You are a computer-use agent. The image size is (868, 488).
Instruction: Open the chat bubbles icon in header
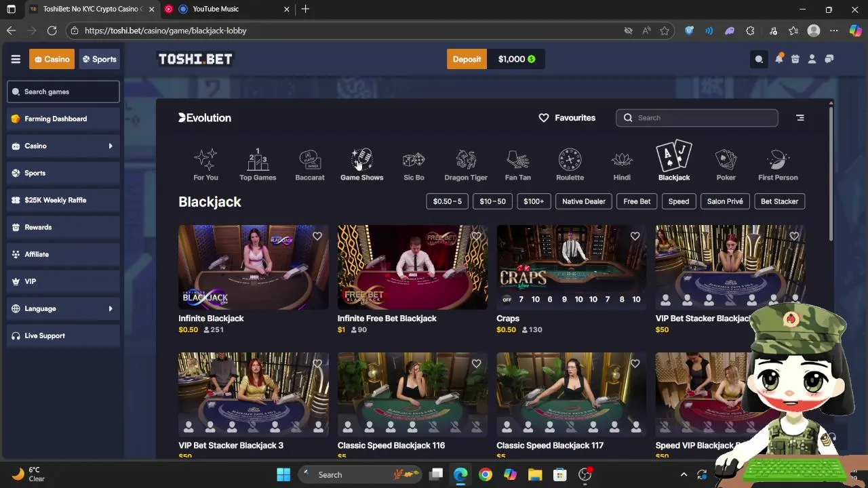[x=829, y=59]
